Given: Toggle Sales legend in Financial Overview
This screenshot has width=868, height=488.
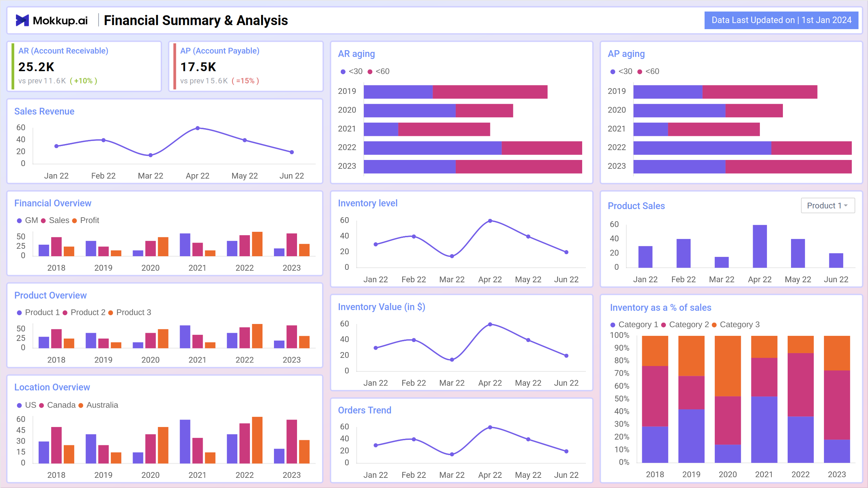Looking at the screenshot, I should 55,220.
